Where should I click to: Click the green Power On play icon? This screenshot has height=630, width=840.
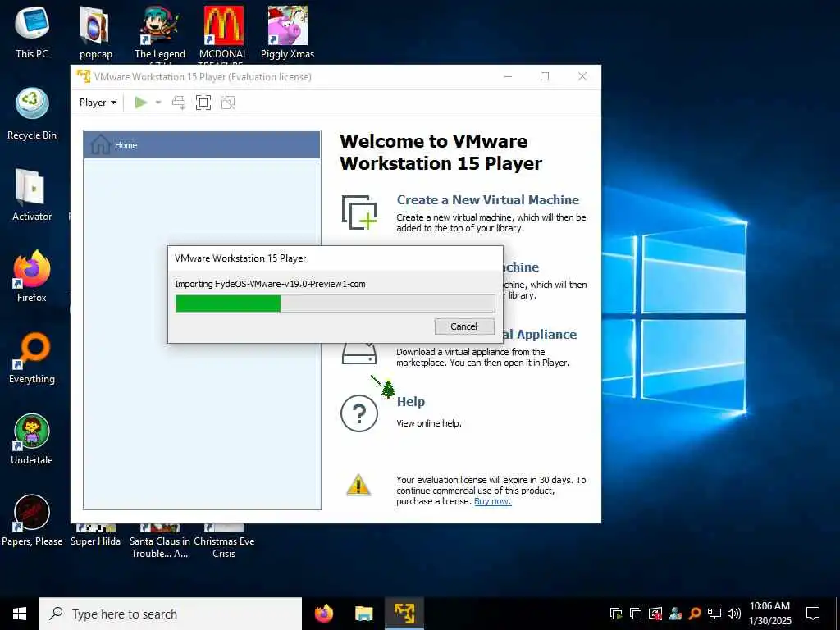point(141,103)
